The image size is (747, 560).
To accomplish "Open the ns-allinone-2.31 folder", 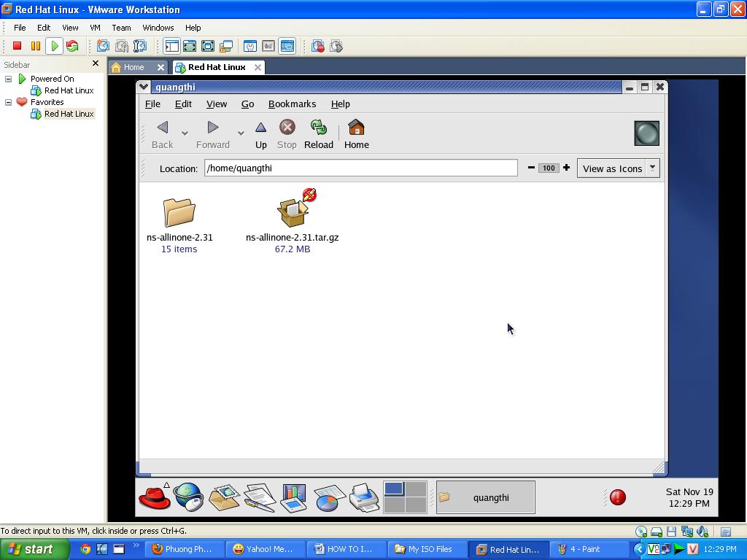I will [x=179, y=212].
